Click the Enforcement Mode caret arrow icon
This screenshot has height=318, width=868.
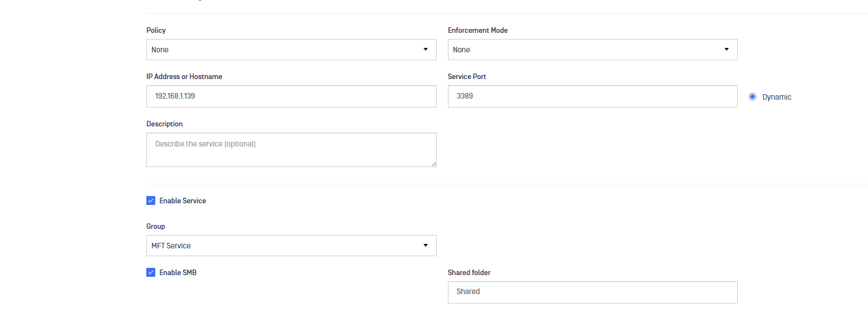point(727,49)
